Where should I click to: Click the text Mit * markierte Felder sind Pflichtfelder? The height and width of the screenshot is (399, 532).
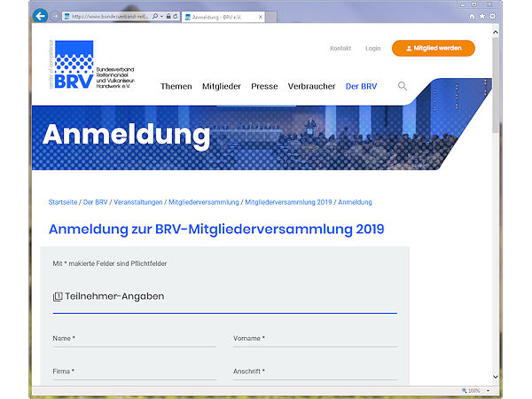(110, 263)
